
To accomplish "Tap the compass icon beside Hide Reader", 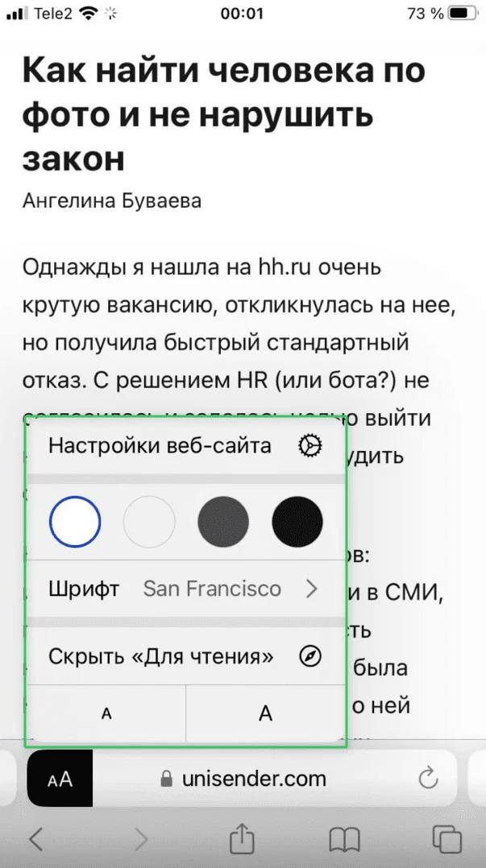I will point(310,657).
